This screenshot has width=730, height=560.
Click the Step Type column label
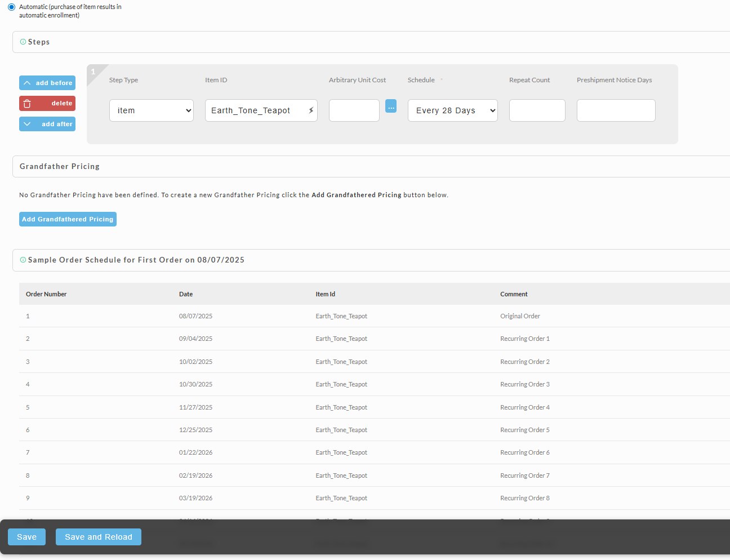123,80
